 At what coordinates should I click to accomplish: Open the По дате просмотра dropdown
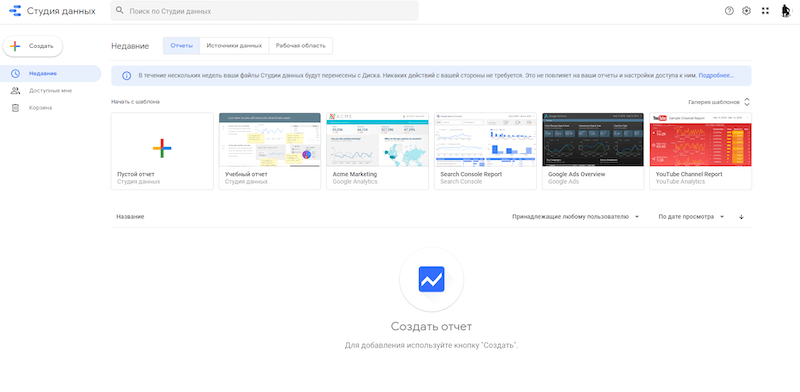[691, 217]
